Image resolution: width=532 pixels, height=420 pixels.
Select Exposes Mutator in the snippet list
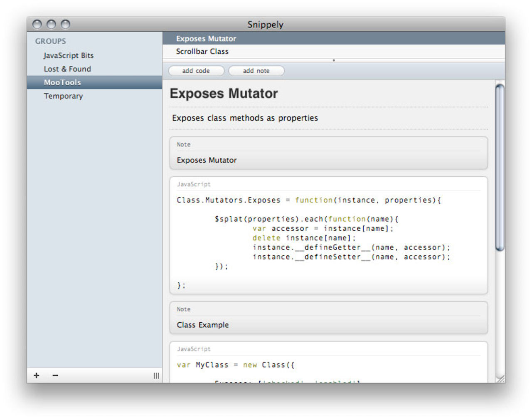click(x=206, y=39)
